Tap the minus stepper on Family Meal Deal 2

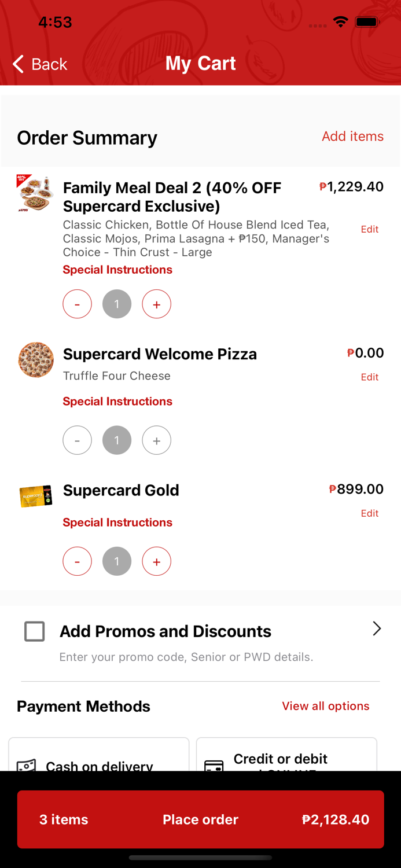[77, 303]
